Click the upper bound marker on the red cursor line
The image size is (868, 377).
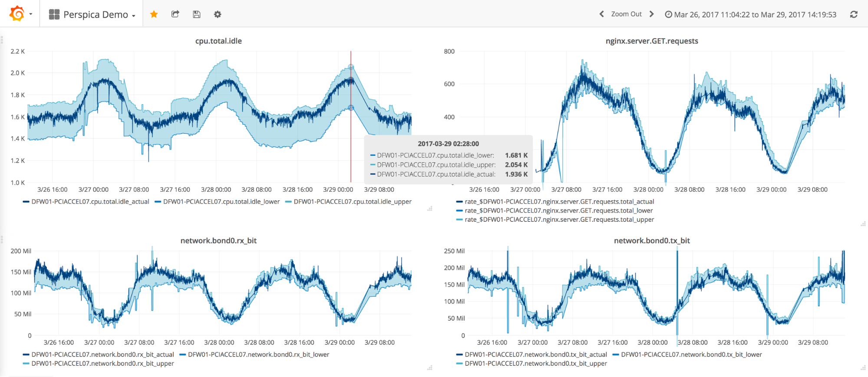point(351,67)
